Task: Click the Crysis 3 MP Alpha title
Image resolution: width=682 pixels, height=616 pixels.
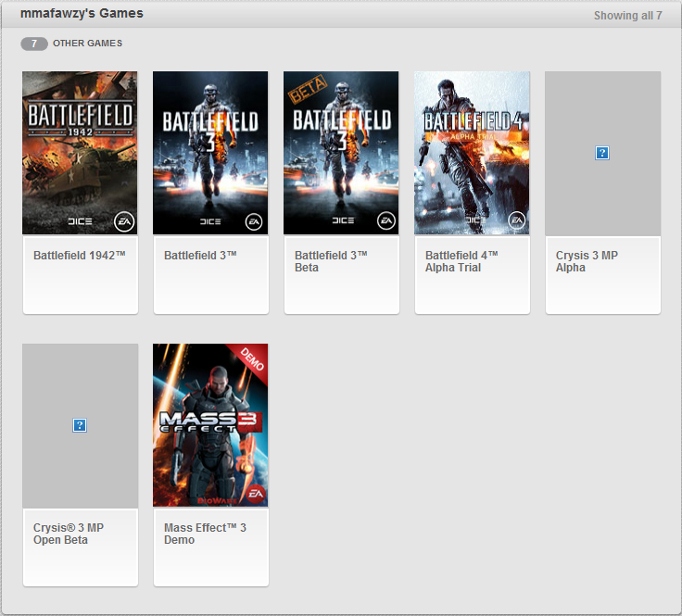Action: coord(587,261)
